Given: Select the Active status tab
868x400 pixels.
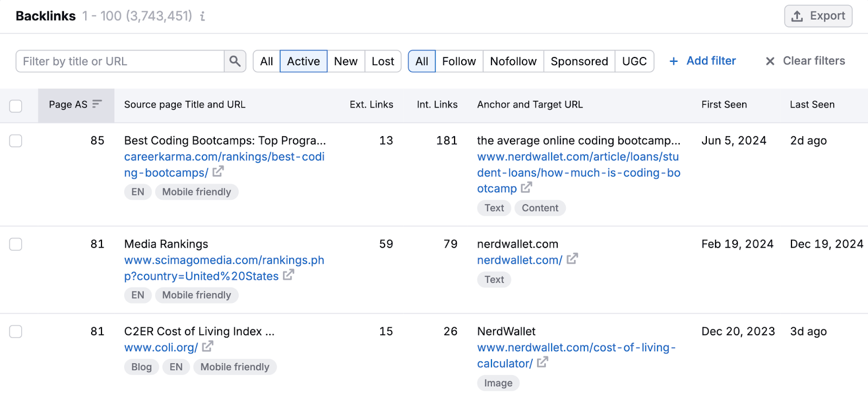Looking at the screenshot, I should click(303, 61).
